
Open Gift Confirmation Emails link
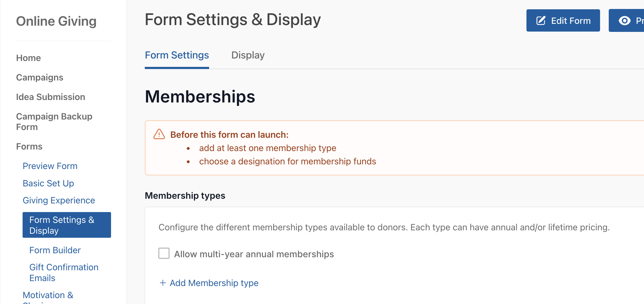pyautogui.click(x=64, y=272)
